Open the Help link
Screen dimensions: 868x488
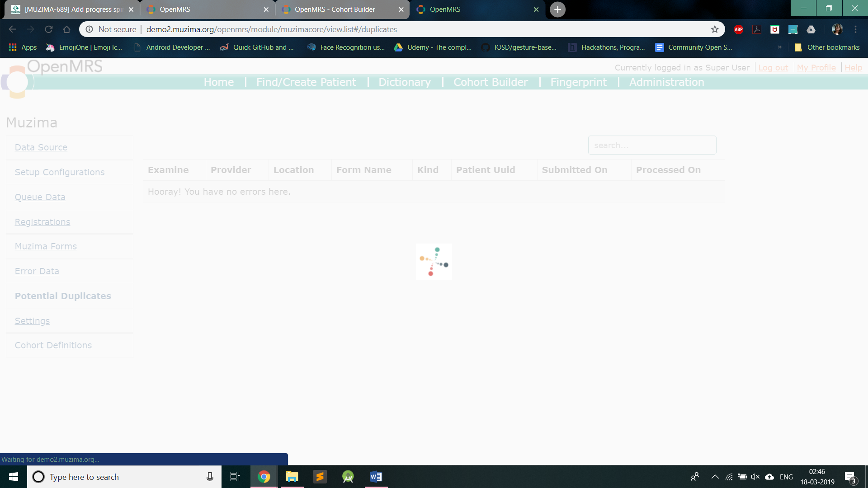point(854,68)
